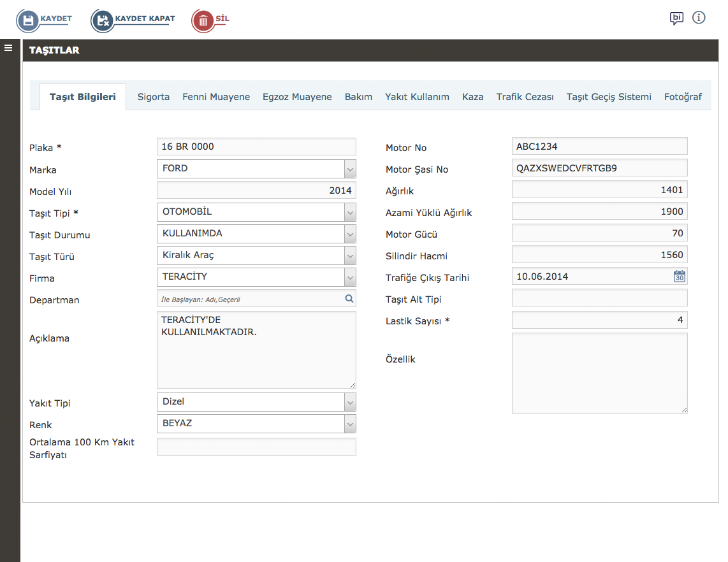Select the Fotoğraf tab
This screenshot has width=728, height=562.
click(x=683, y=97)
